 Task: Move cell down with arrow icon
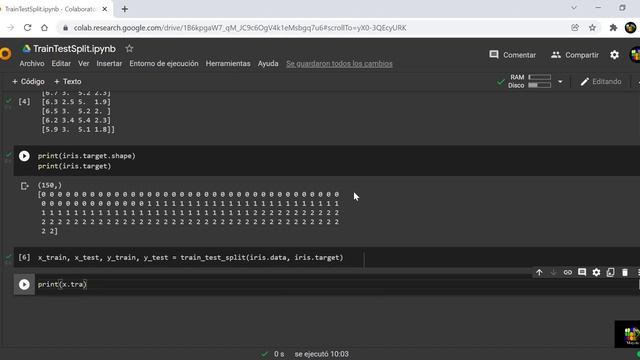coord(553,272)
